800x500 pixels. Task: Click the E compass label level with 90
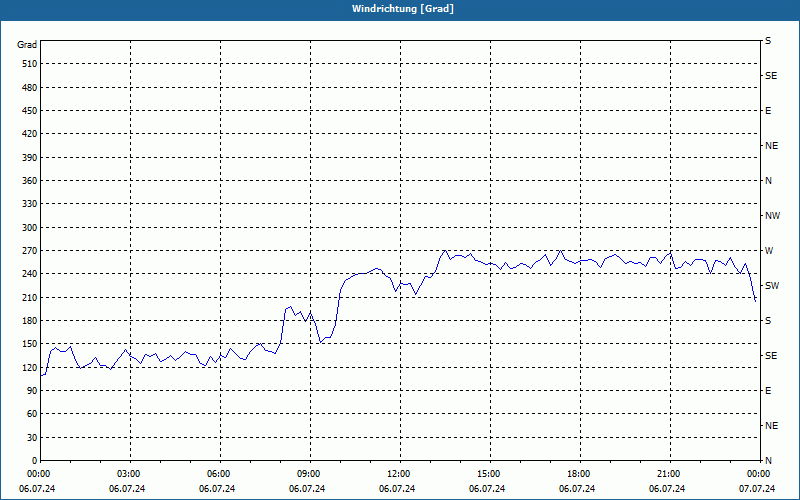pyautogui.click(x=768, y=391)
